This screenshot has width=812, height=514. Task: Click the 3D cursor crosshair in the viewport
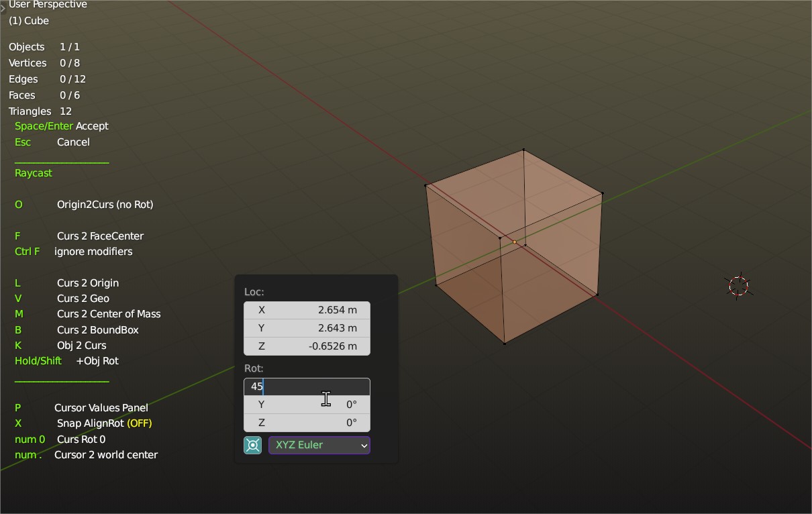tap(738, 286)
